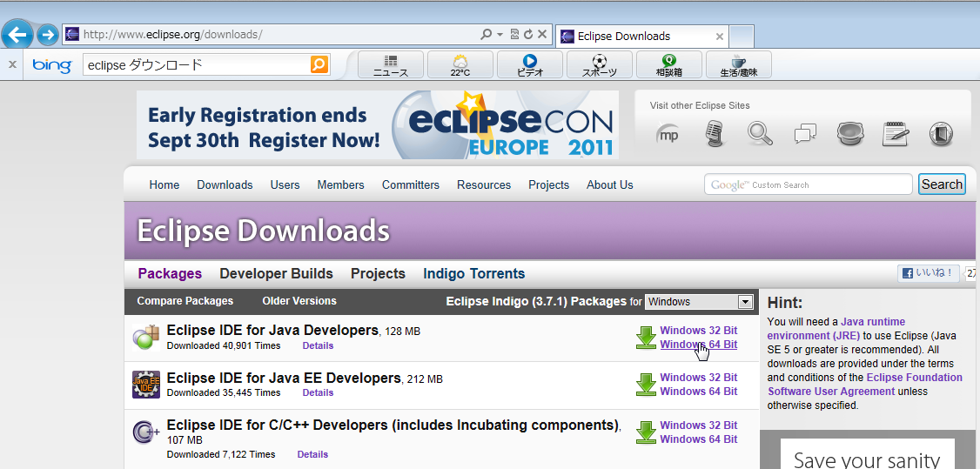Open the Downloads navigation menu item
The width and height of the screenshot is (980, 469).
pos(225,184)
